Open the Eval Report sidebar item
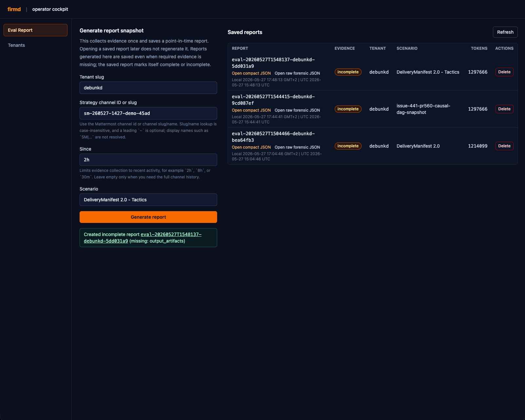 click(x=35, y=30)
